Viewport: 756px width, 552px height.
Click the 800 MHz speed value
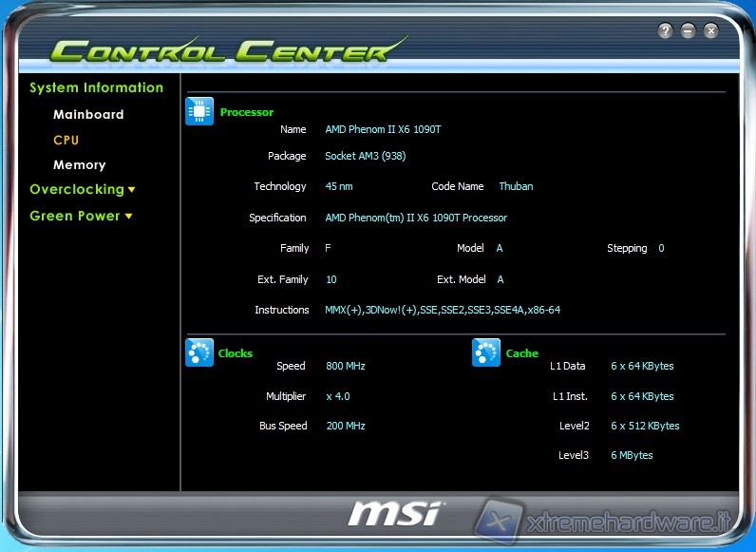tap(345, 366)
